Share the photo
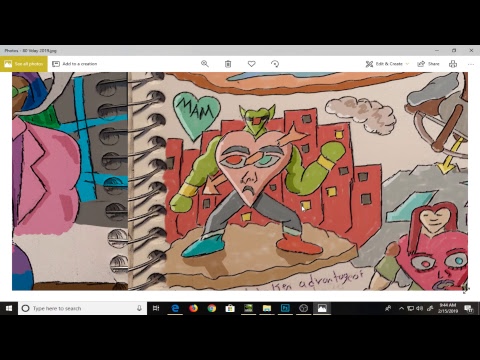 pyautogui.click(x=428, y=64)
